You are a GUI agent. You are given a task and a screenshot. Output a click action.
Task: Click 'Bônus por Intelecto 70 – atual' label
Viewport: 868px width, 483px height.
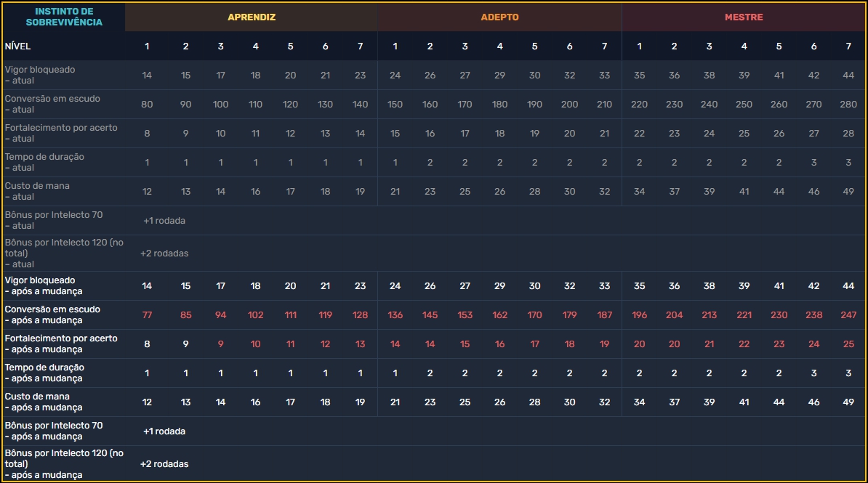point(54,220)
